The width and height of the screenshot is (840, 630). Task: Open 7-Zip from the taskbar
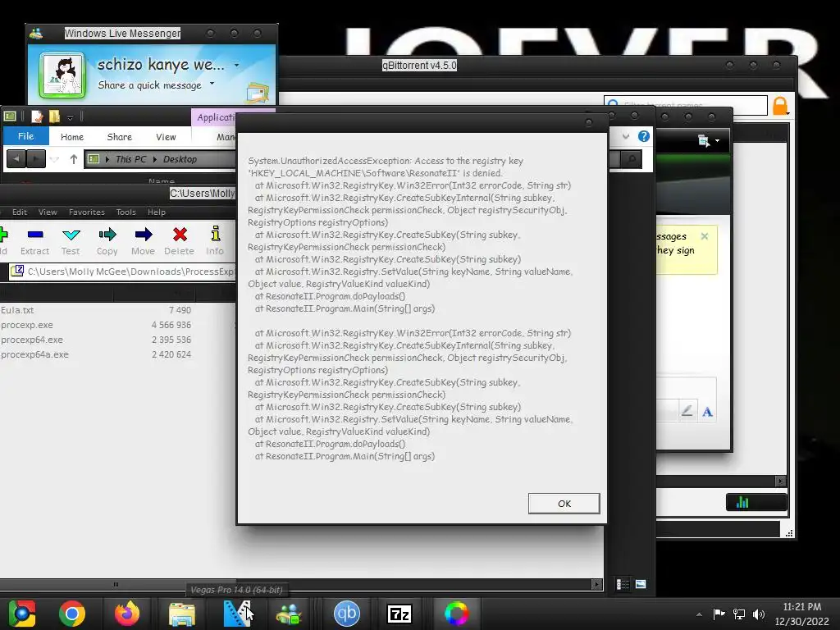point(399,614)
